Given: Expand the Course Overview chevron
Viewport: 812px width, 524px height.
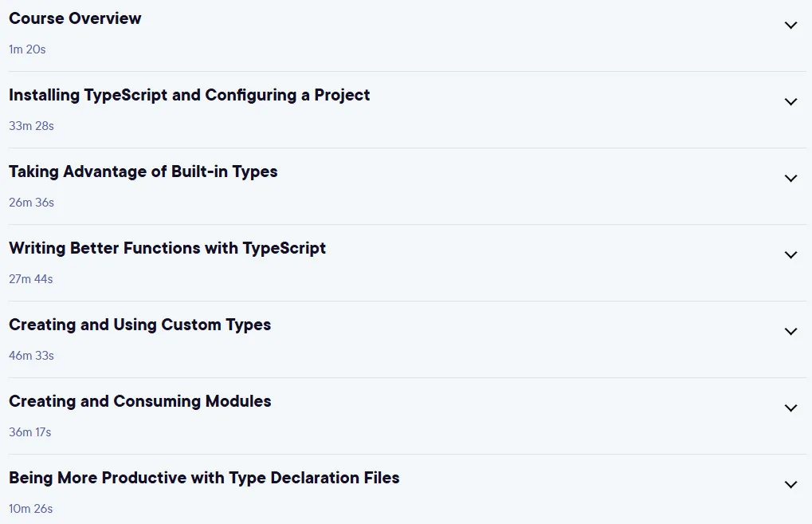Looking at the screenshot, I should 790,25.
